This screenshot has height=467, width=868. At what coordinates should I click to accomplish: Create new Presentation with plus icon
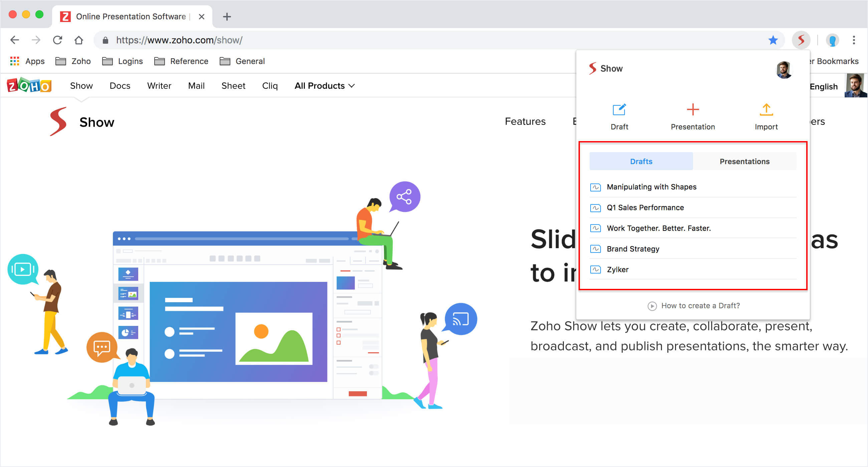[692, 110]
